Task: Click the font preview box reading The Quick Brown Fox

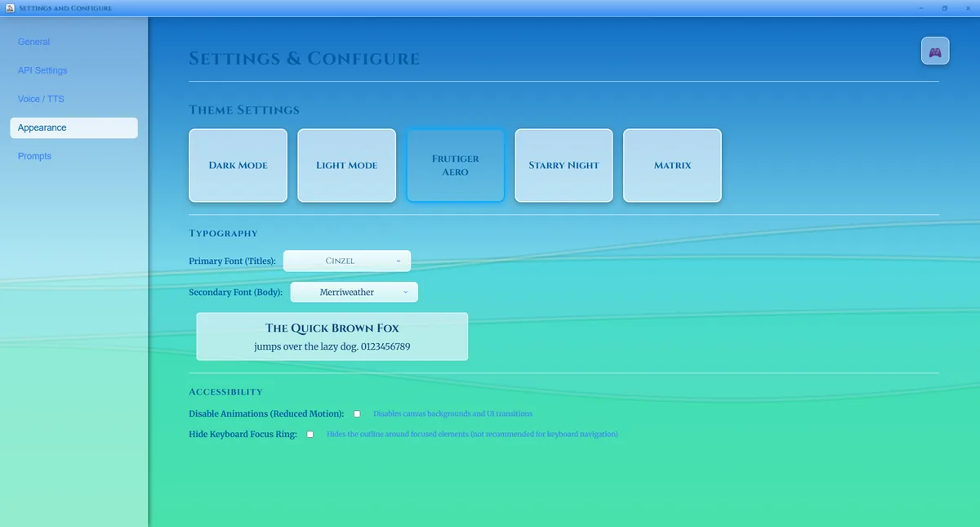Action: [332, 337]
